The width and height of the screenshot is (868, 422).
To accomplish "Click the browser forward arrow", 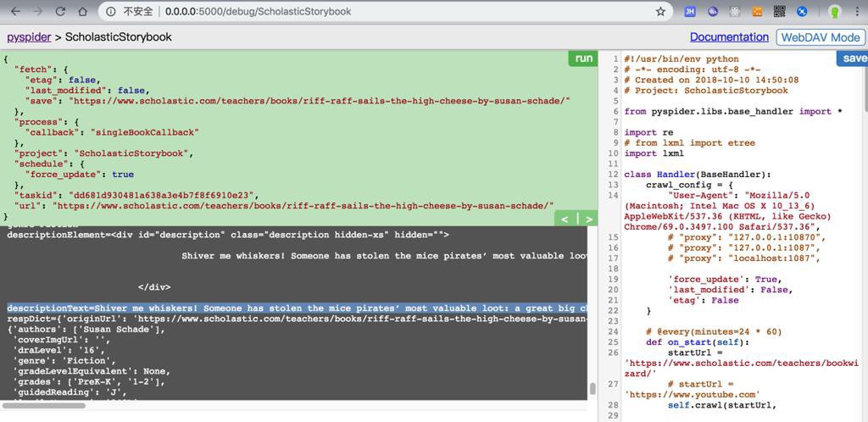I will tap(37, 11).
